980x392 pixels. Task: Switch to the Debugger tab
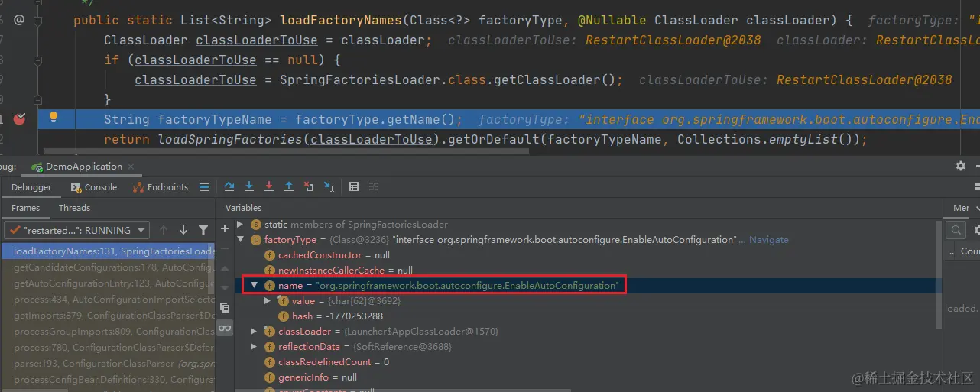pos(31,187)
